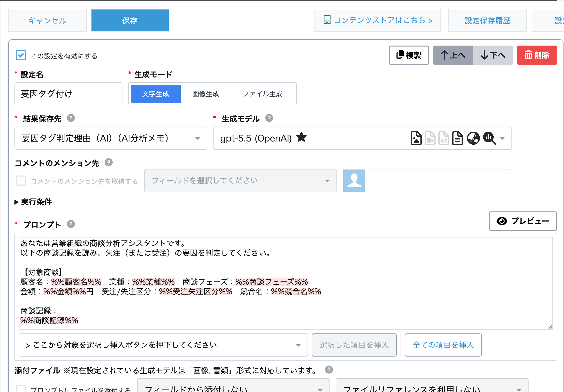Click the %%競合名%% placeholder text
The image size is (564, 392).
click(296, 291)
